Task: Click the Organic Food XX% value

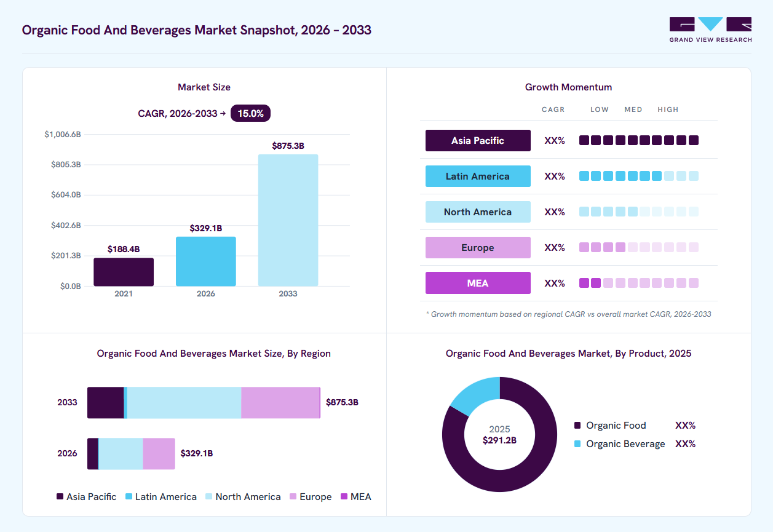Action: pos(685,426)
